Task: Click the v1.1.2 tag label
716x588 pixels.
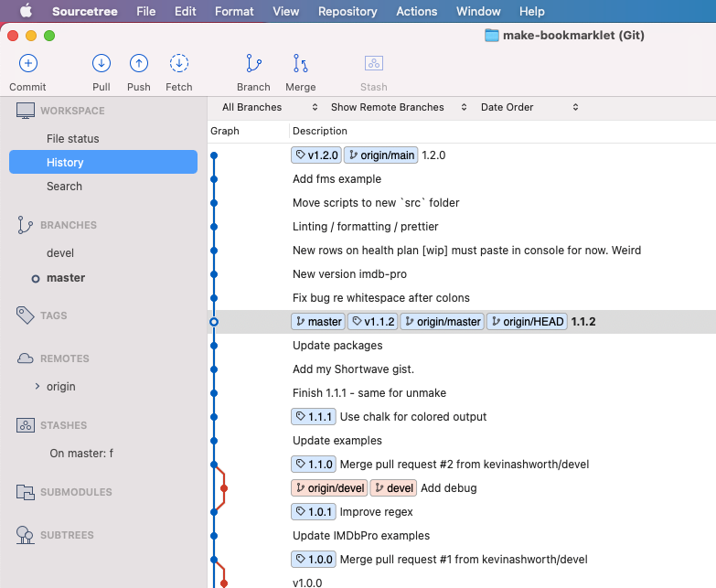Action: [372, 322]
